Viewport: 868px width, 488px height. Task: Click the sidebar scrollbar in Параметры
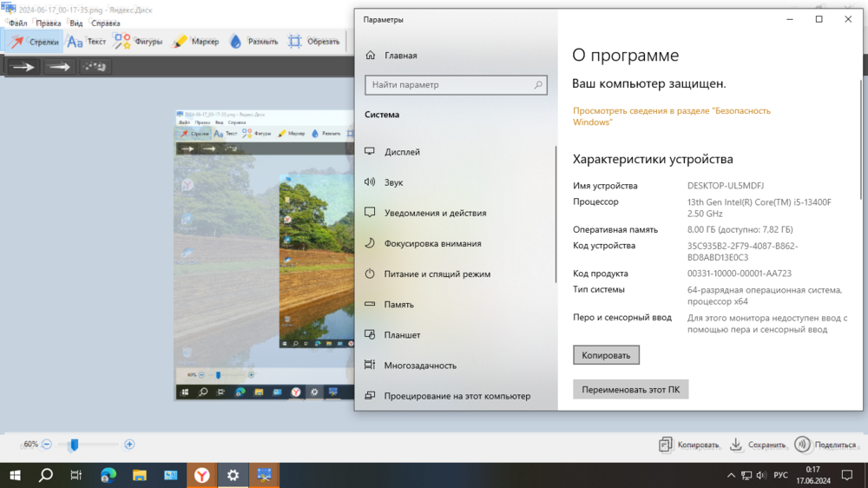pyautogui.click(x=556, y=214)
